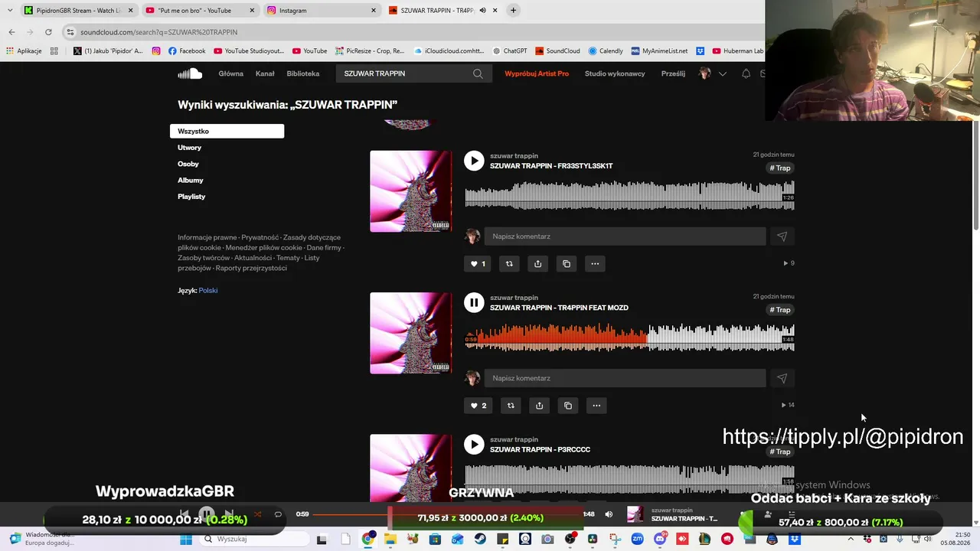Play the P3RCCCC track
Viewport: 980px width, 551px height.
pos(474,445)
